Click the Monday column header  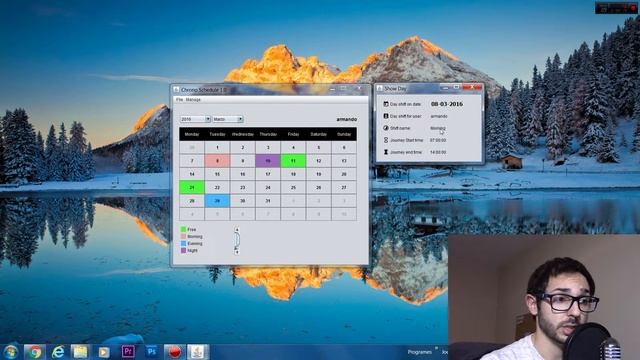point(192,134)
